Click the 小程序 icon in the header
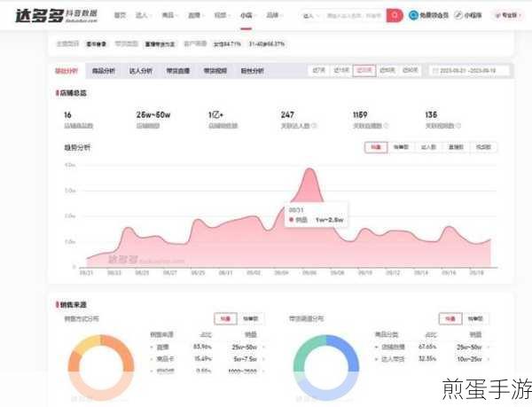 point(458,15)
